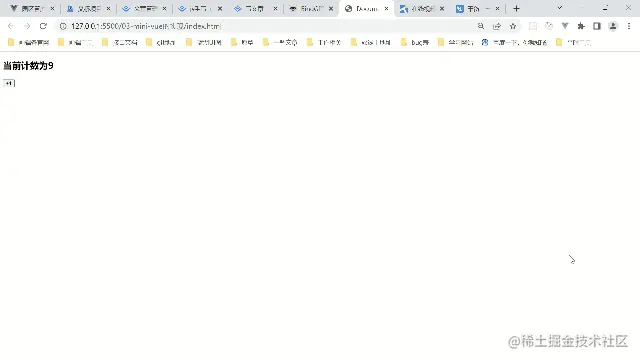The height and width of the screenshot is (360, 640).
Task: Open the Chrome three-dot menu
Action: pyautogui.click(x=629, y=26)
